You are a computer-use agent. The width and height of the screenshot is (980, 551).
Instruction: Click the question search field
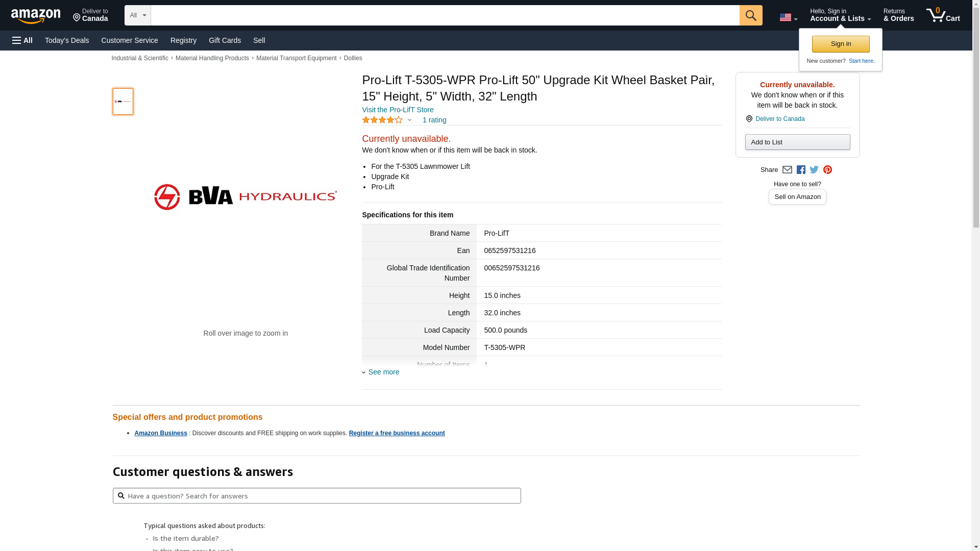(316, 496)
